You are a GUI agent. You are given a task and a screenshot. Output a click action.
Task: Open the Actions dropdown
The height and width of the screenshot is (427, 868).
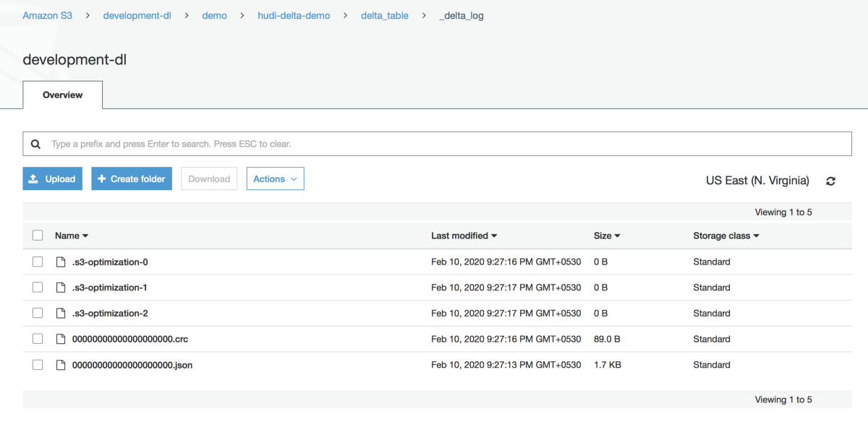click(275, 179)
